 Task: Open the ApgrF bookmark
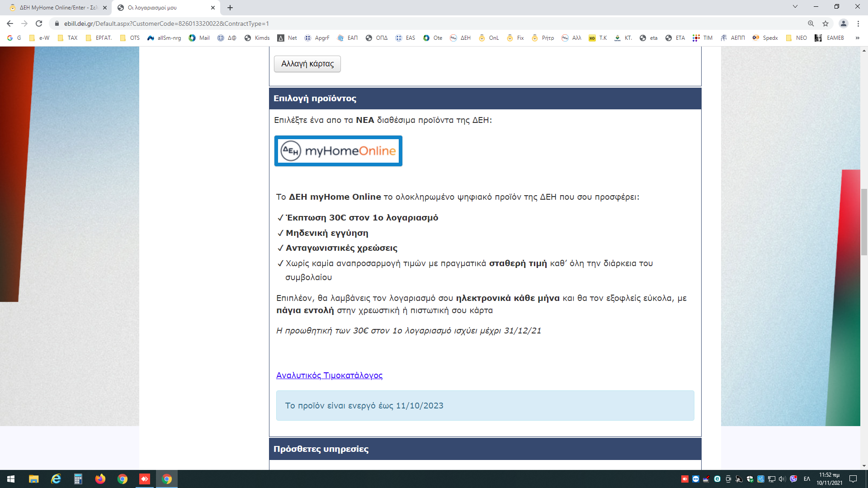point(317,38)
